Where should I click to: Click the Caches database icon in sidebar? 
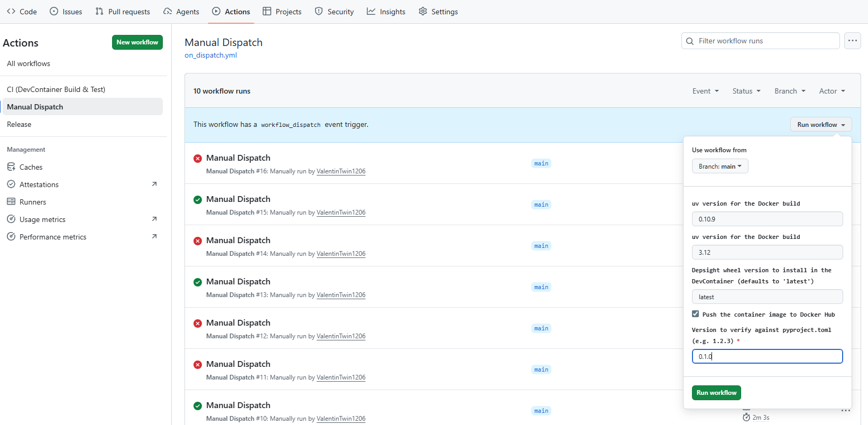[x=11, y=167]
